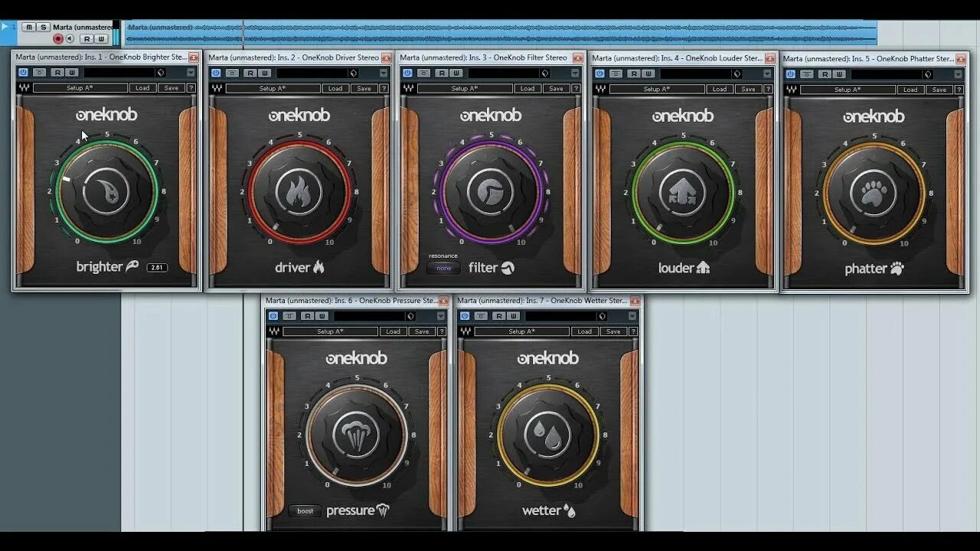Open help (?) in the Phatter plugin
The height and width of the screenshot is (551, 980).
(x=959, y=90)
